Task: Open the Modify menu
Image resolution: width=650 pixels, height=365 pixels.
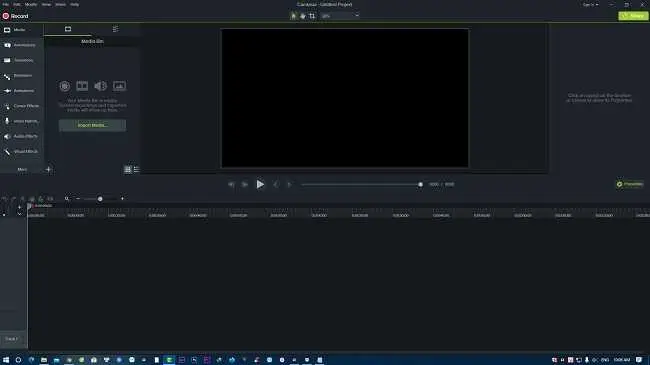Action: coord(31,4)
